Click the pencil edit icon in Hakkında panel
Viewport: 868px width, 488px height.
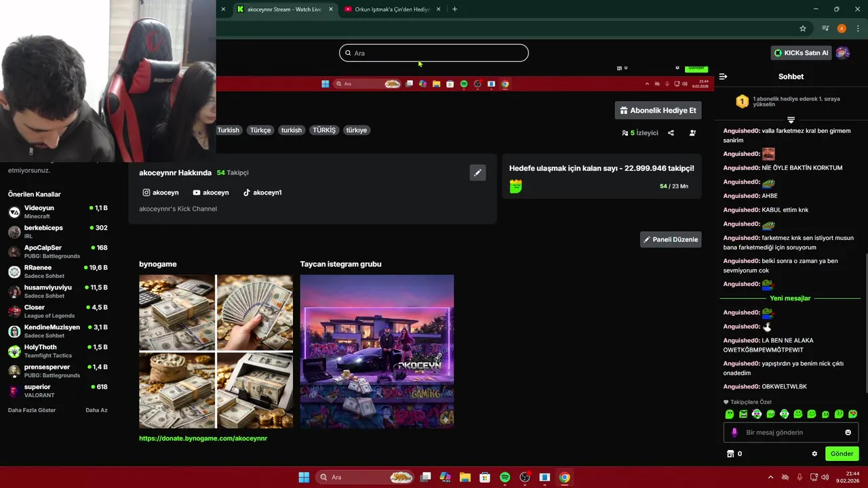tap(477, 173)
